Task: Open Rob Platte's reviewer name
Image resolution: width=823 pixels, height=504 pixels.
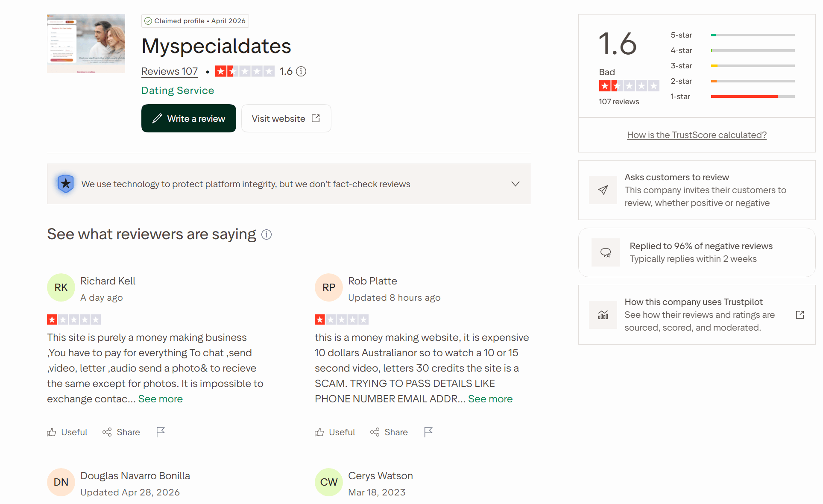Action: point(372,281)
